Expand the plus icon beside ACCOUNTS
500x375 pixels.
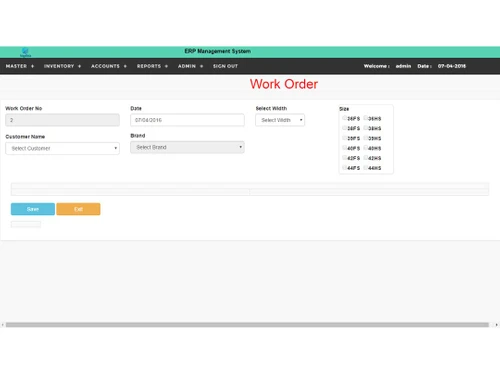click(125, 66)
